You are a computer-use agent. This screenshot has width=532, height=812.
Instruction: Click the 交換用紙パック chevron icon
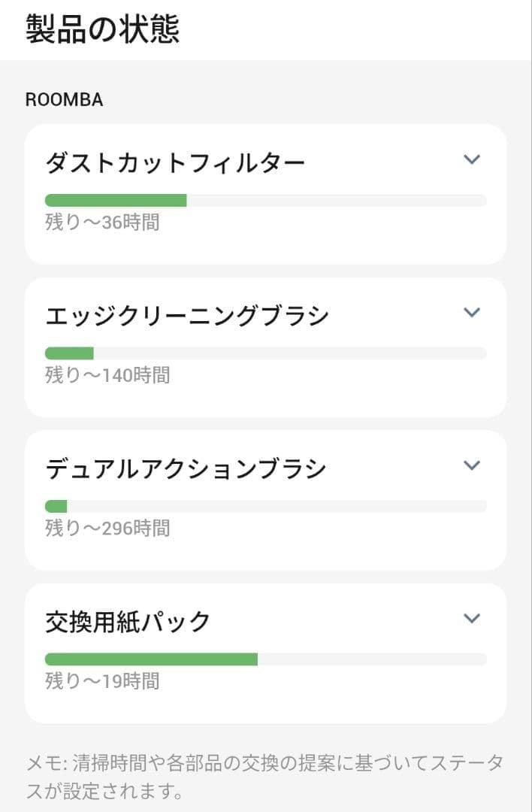click(x=472, y=618)
